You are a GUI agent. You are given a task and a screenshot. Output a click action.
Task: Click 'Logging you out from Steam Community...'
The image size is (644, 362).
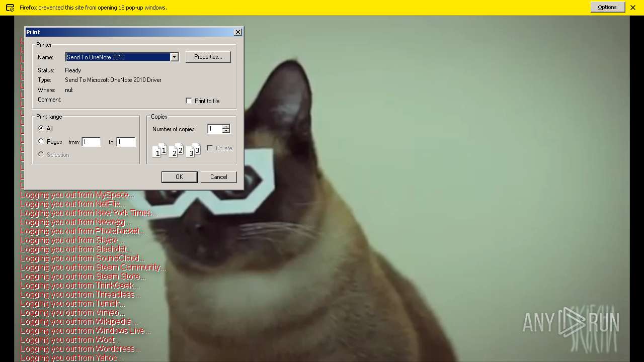tap(93, 267)
